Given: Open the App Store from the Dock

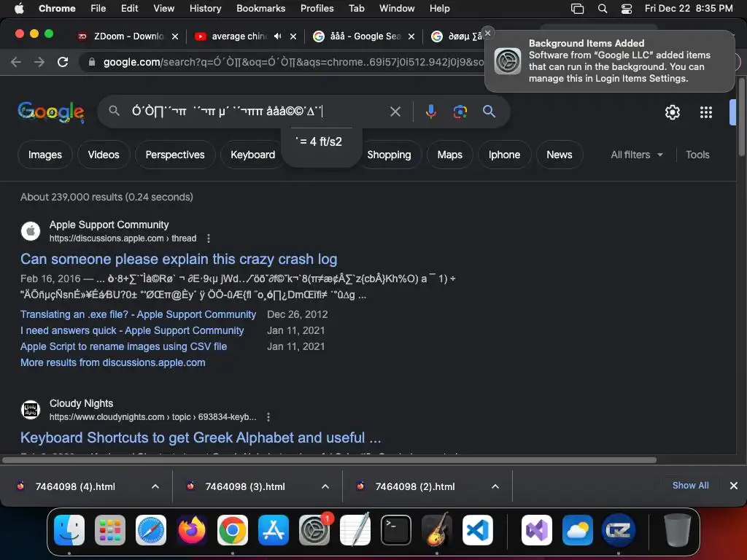Looking at the screenshot, I should [x=274, y=530].
